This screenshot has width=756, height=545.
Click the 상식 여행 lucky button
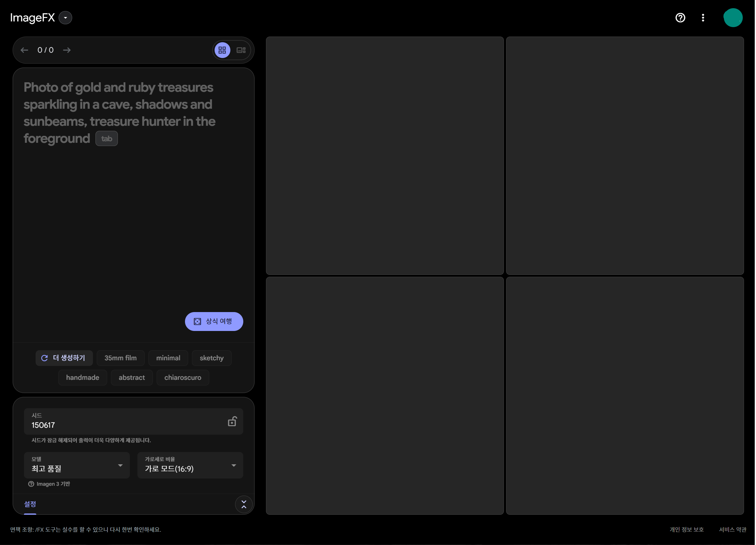click(214, 321)
